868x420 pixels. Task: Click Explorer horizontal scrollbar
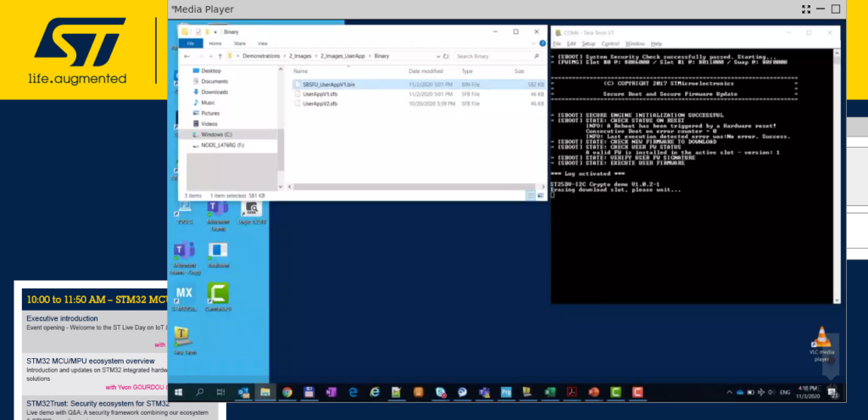click(413, 187)
